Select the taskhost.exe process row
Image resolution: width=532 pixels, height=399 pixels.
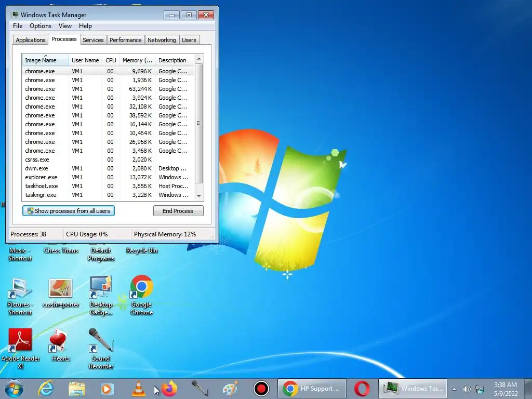108,186
